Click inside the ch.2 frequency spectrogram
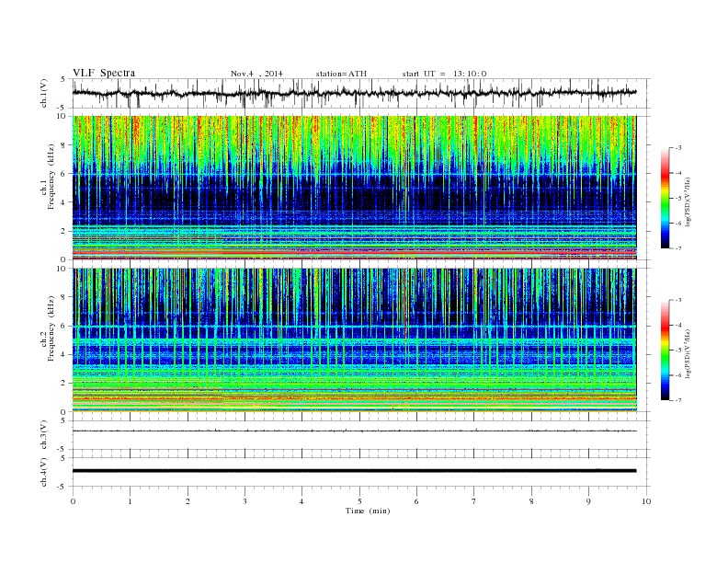728x563 pixels. pos(354,340)
